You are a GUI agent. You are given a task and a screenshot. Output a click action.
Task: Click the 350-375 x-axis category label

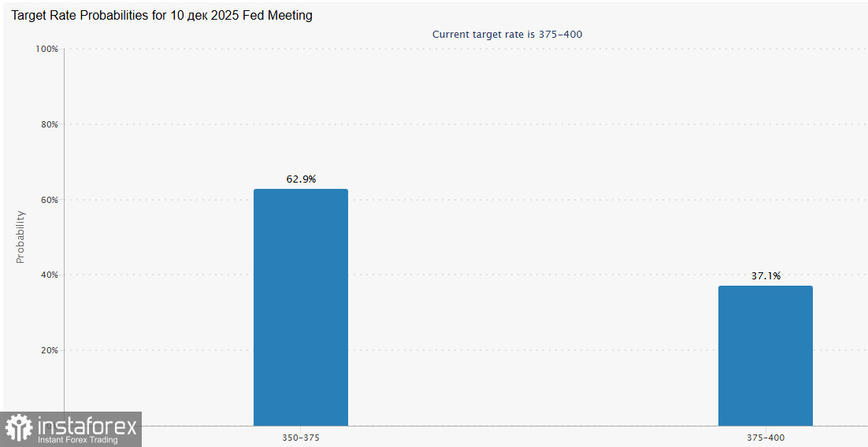(x=301, y=438)
